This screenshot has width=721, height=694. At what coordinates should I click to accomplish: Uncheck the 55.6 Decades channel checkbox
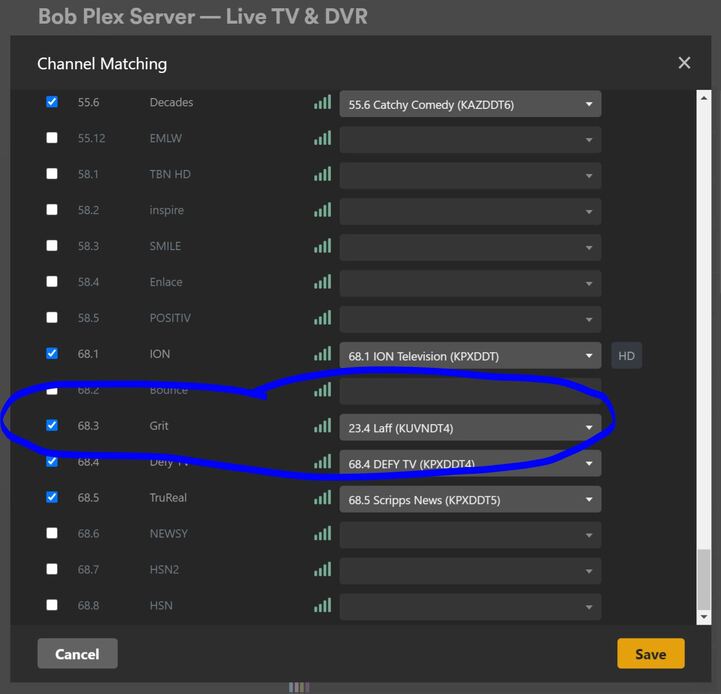click(52, 102)
